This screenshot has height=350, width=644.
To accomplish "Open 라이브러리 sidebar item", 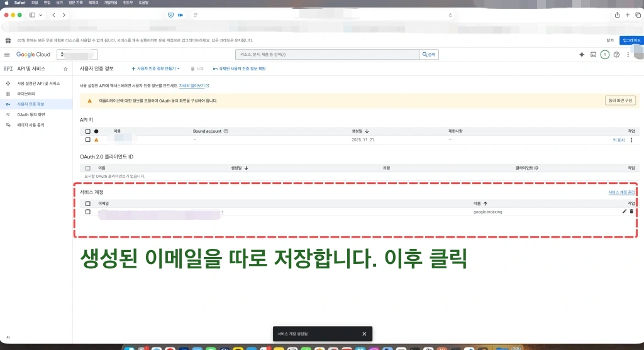I will coord(26,94).
